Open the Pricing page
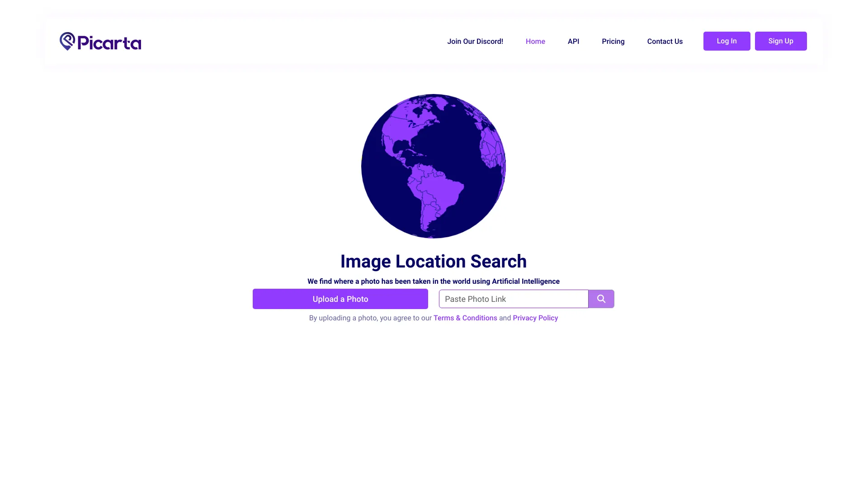The height and width of the screenshot is (488, 868). click(x=613, y=41)
